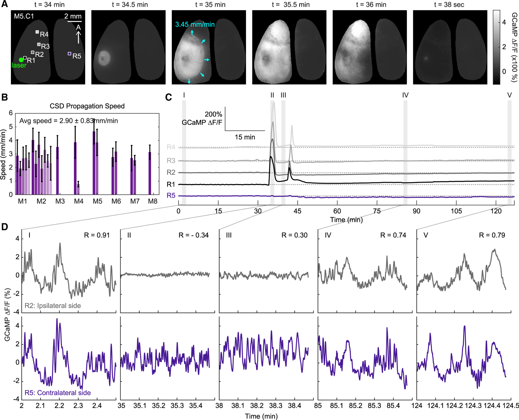Click the 'Time (min)' label under panel D
The image size is (519, 420).
(x=262, y=416)
